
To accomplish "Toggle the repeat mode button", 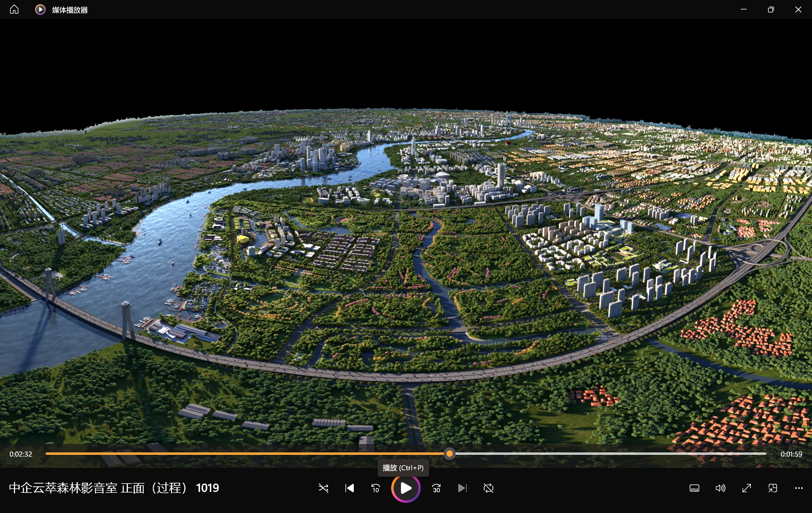I will (488, 488).
